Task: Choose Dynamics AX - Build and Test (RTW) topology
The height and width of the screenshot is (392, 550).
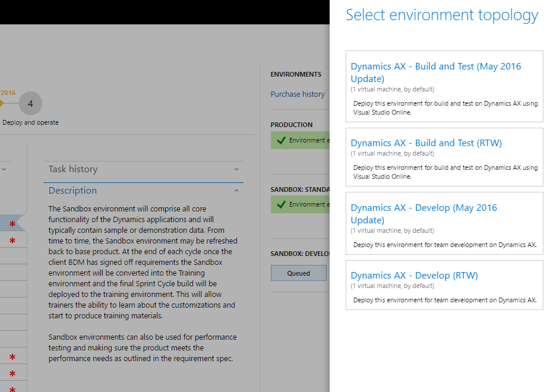Action: pyautogui.click(x=426, y=143)
